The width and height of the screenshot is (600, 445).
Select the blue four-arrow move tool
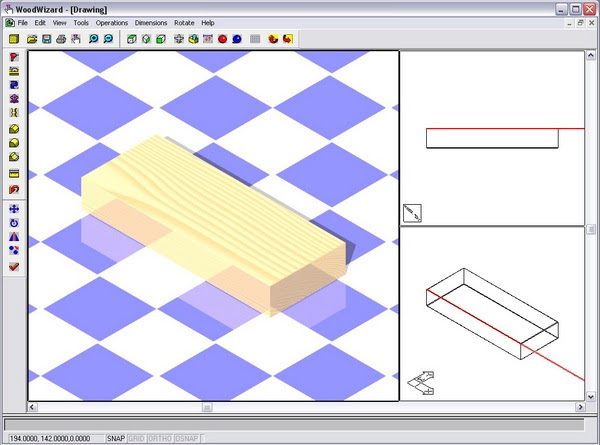click(14, 209)
